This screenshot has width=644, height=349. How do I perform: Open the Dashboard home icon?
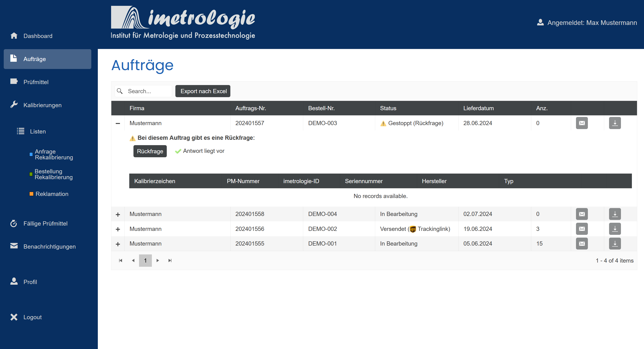(14, 36)
